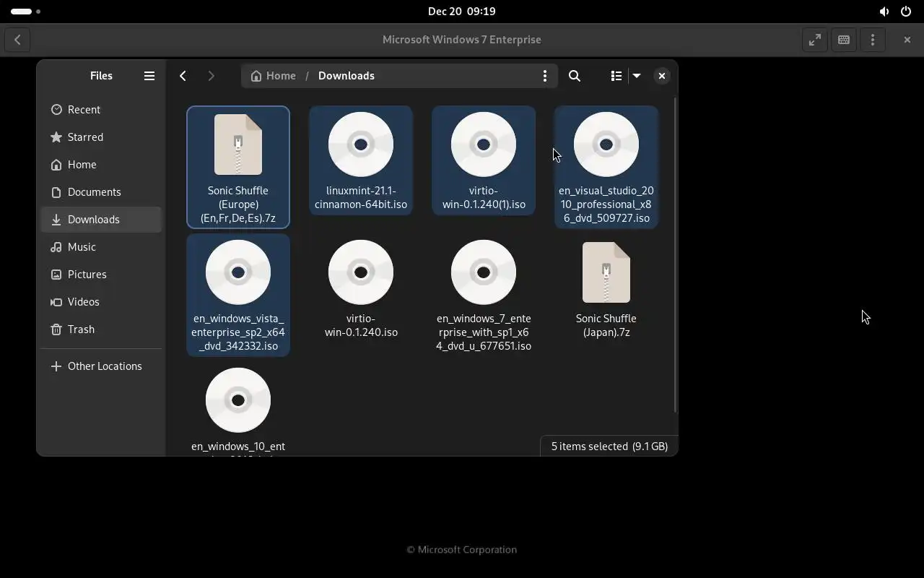Open Starred in the sidebar
This screenshot has height=578, width=924.
tap(101, 137)
